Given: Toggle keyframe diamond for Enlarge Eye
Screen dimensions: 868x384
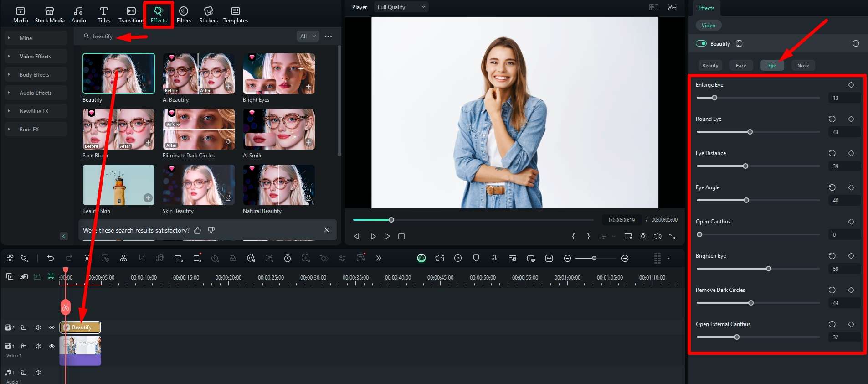Looking at the screenshot, I should (x=851, y=85).
